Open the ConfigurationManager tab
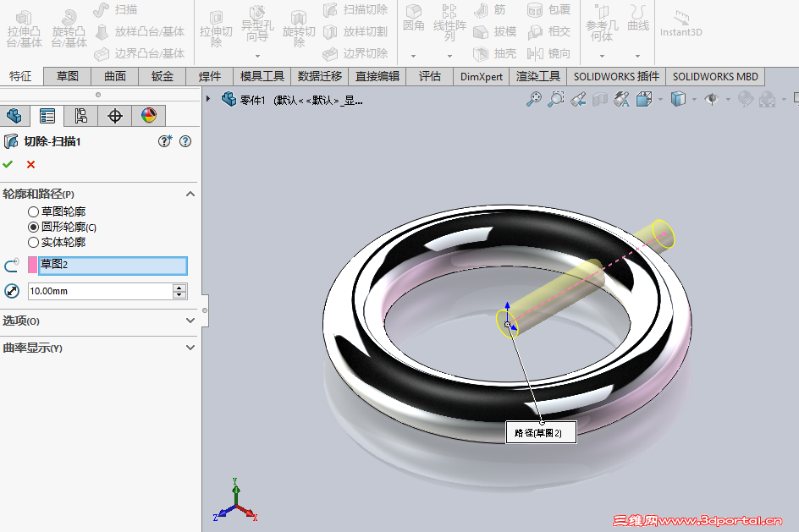The height and width of the screenshot is (532, 799). tap(81, 116)
